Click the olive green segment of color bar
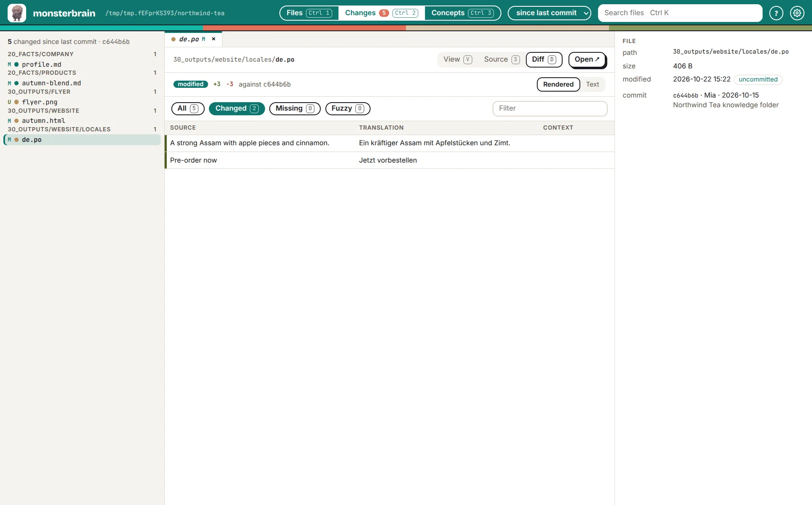This screenshot has height=505, width=812. [x=710, y=28]
